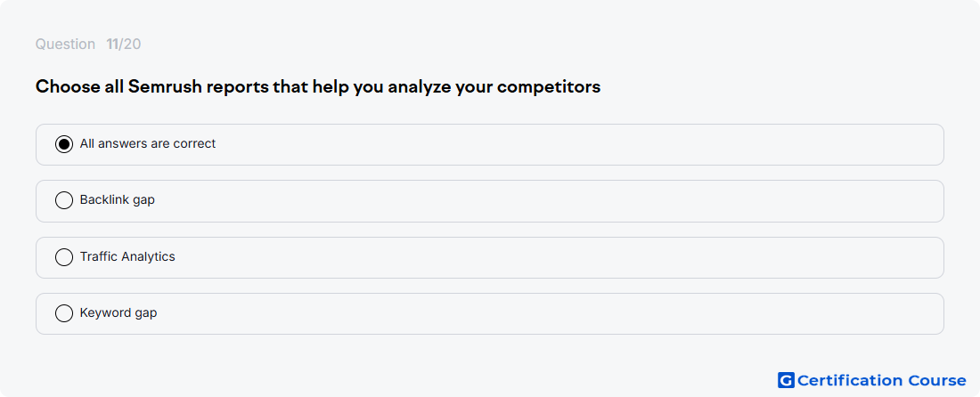Click the blue G logo icon
The image size is (980, 397).
786,380
